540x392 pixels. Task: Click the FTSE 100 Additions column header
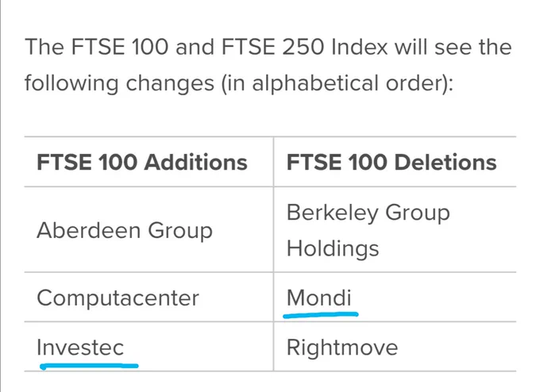coord(142,162)
